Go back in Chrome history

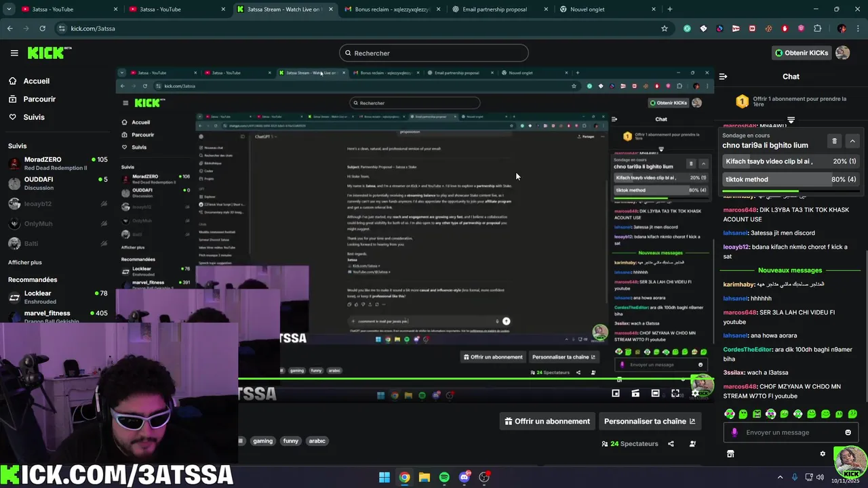coord(9,28)
